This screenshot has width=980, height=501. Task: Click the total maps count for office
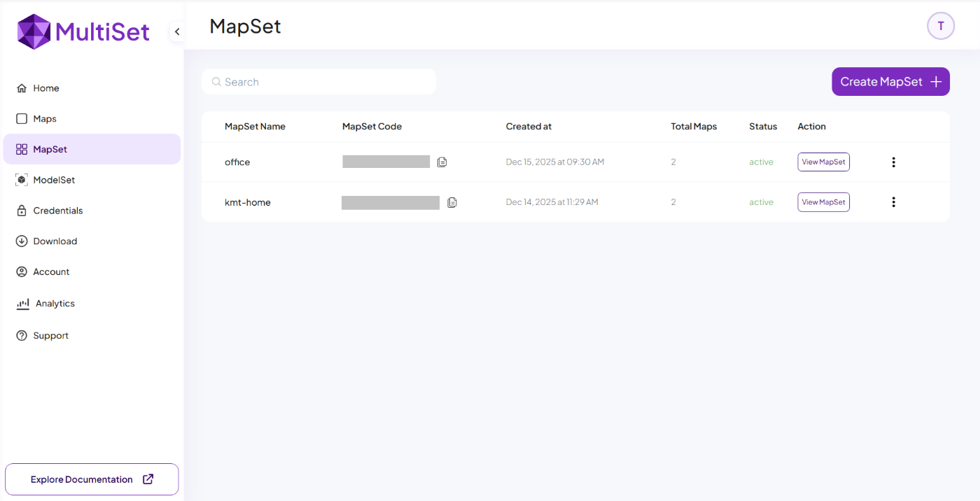point(673,162)
